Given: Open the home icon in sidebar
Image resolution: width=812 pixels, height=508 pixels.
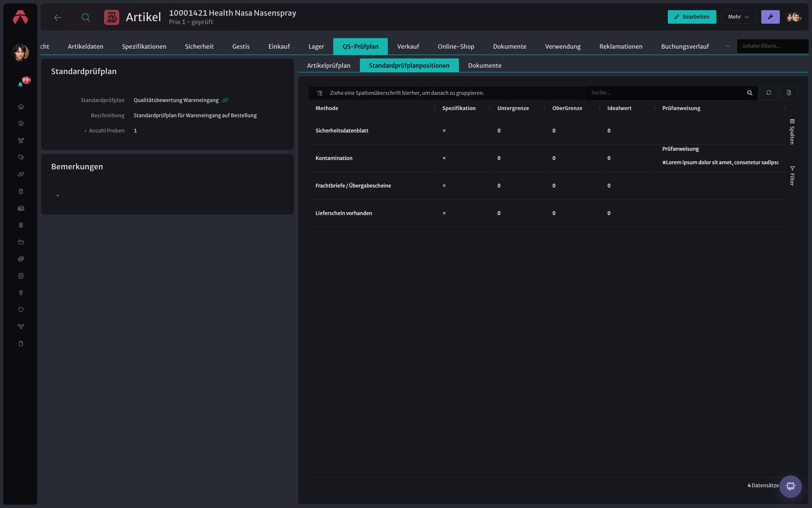Looking at the screenshot, I should 21,107.
